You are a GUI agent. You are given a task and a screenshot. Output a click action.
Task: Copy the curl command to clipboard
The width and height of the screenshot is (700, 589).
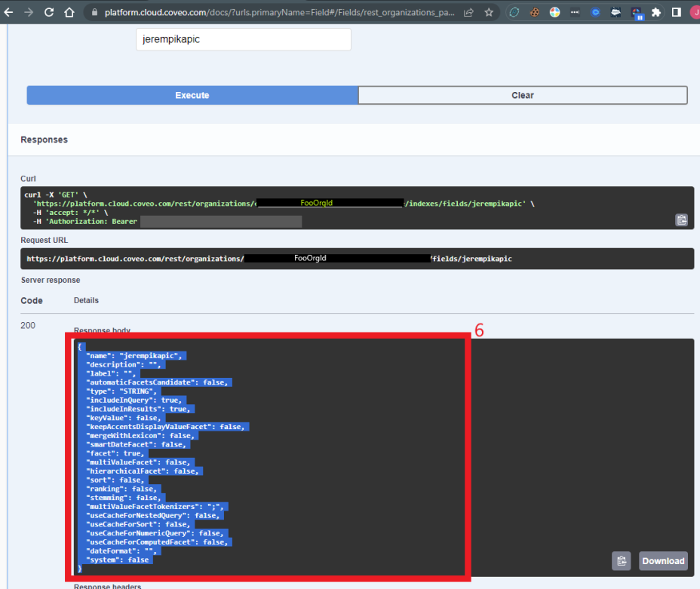pyautogui.click(x=681, y=220)
